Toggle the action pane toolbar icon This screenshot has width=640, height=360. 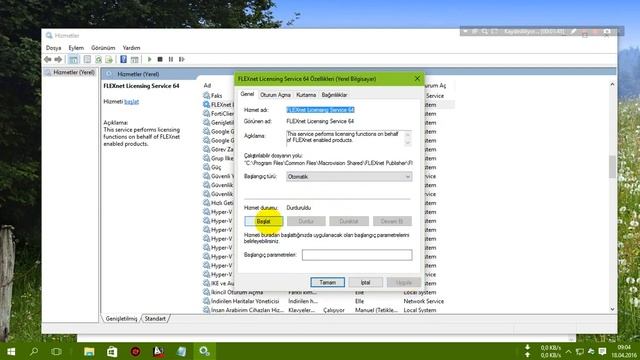(x=134, y=60)
